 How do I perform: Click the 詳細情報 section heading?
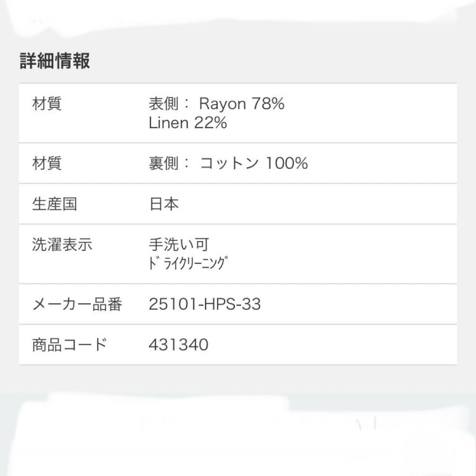pyautogui.click(x=55, y=61)
